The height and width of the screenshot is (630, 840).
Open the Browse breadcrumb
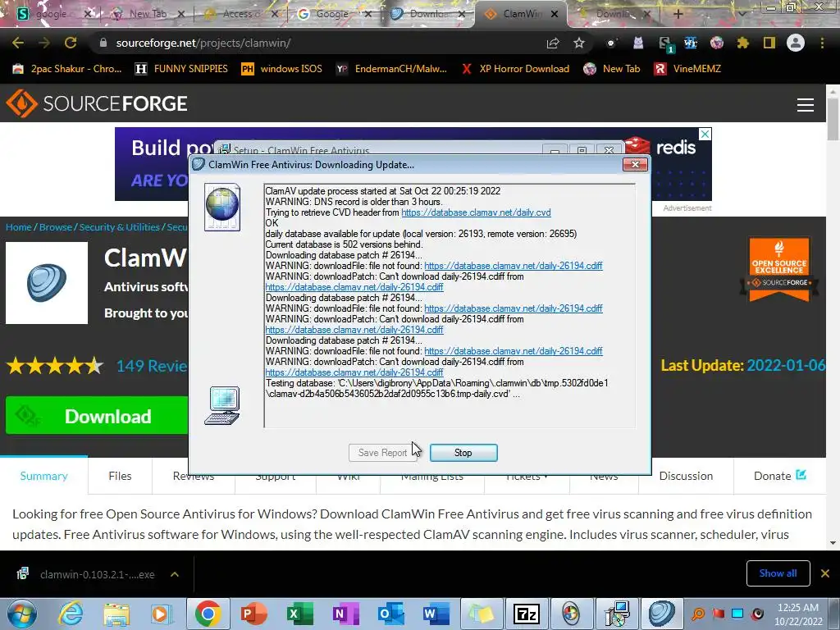[x=55, y=227]
